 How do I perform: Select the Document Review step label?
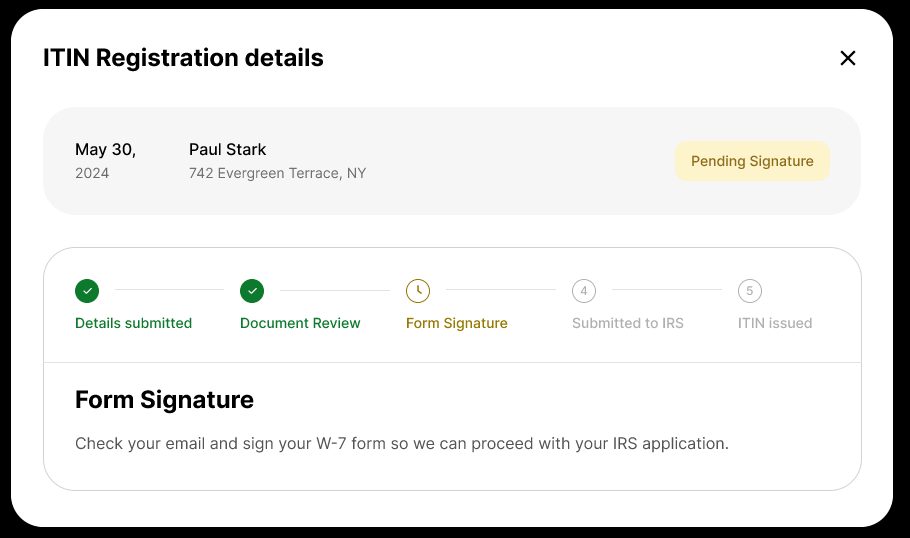click(300, 323)
